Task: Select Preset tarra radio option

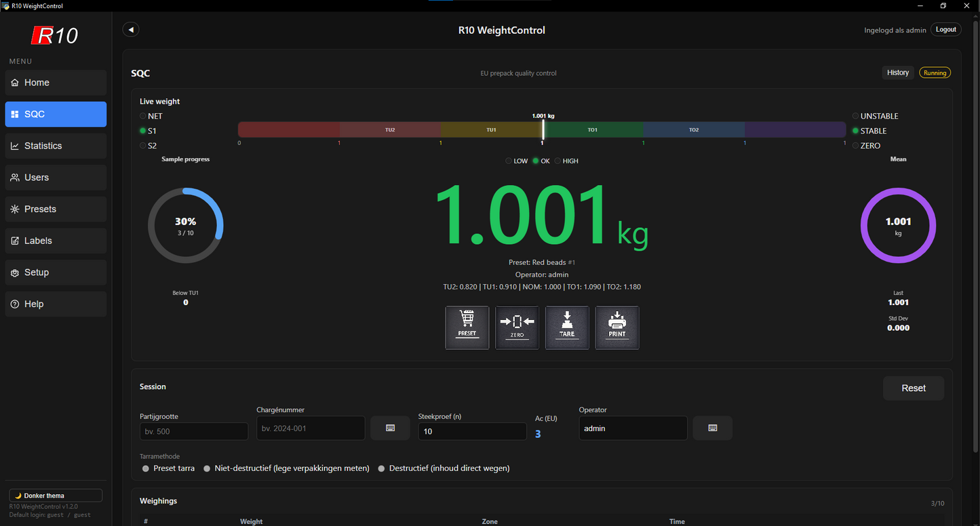Action: 146,468
